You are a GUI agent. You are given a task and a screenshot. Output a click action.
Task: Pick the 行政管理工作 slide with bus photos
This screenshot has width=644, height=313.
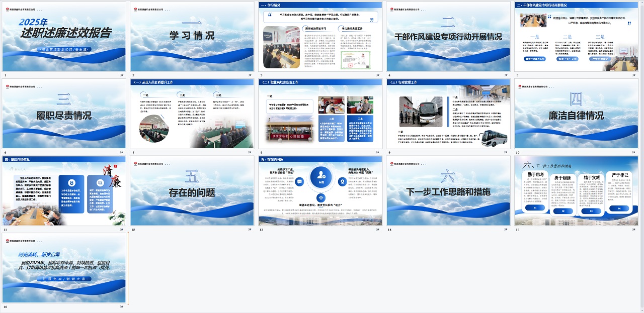(x=449, y=114)
